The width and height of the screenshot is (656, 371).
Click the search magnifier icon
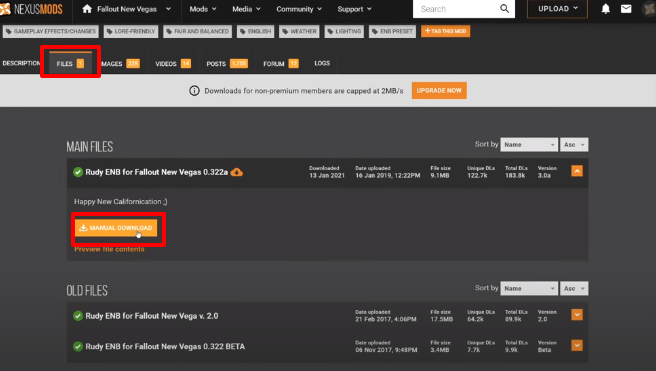pyautogui.click(x=505, y=9)
